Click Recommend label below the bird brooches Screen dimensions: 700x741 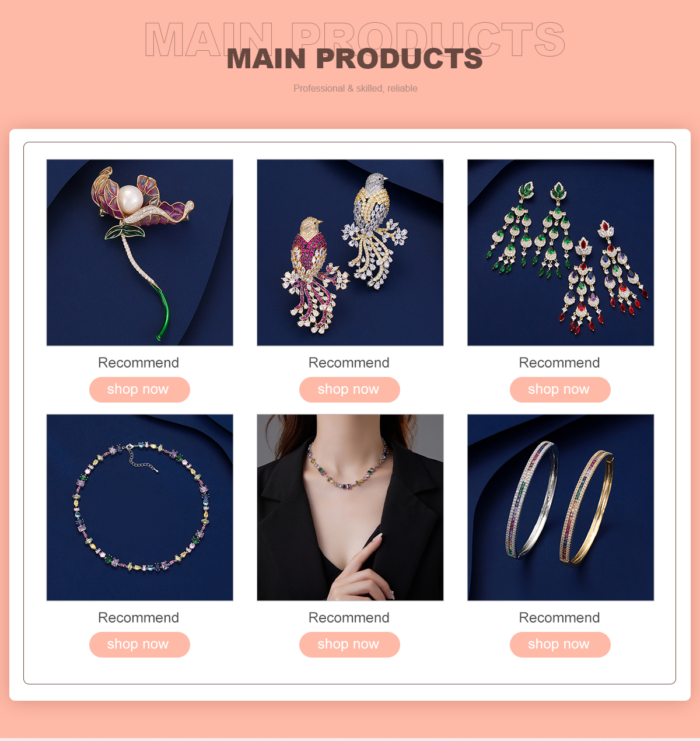[x=349, y=362]
